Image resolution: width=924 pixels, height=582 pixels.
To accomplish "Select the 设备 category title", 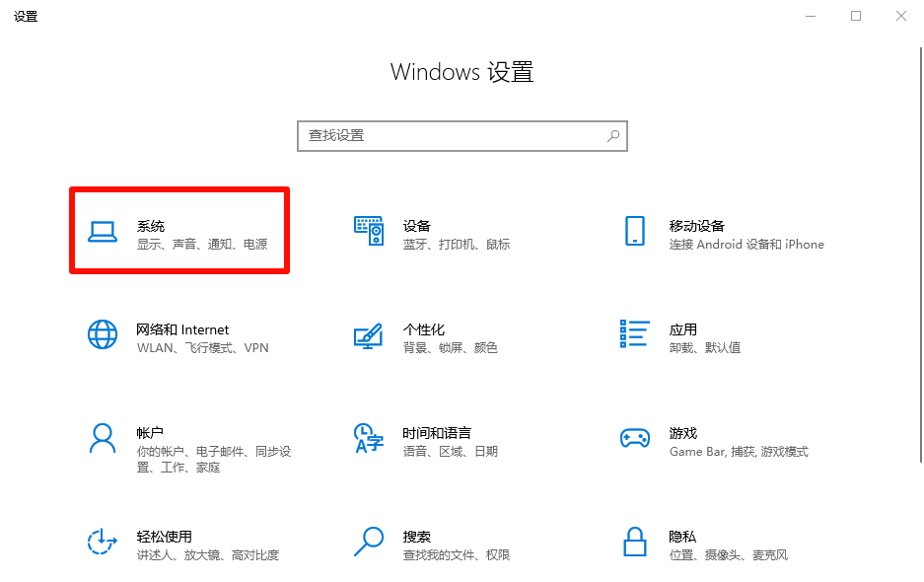I will click(x=416, y=226).
